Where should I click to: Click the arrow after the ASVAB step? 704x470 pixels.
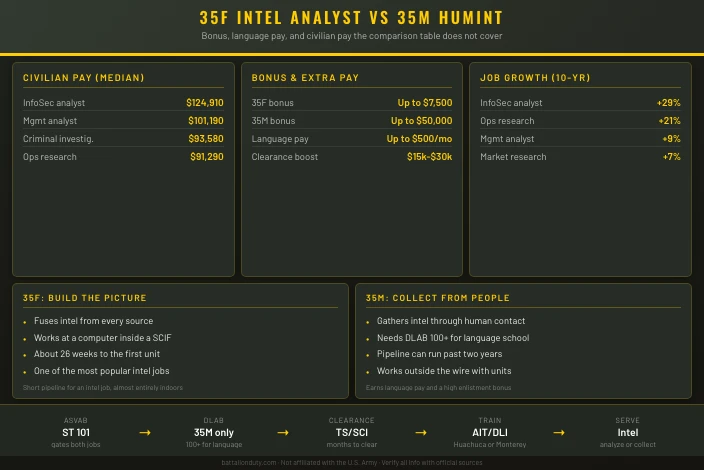[145, 433]
